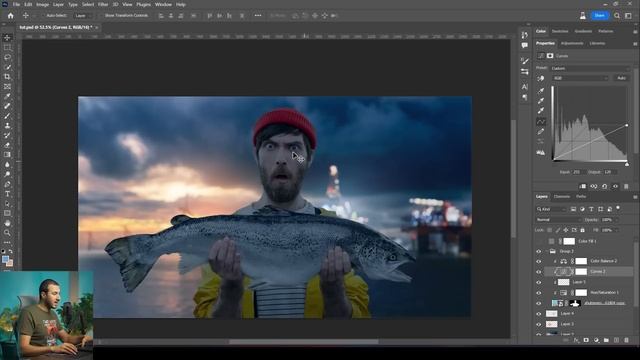
Task: Open the layer blend mode Normal dropdown
Action: click(558, 220)
